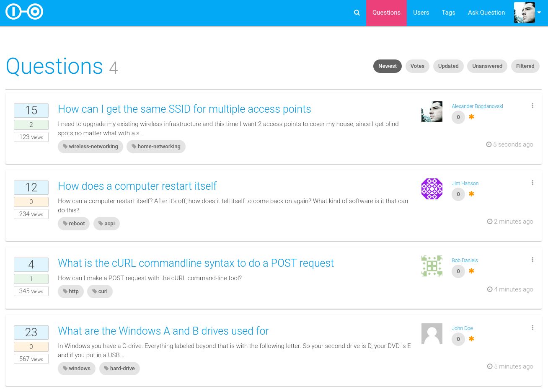Image resolution: width=548 pixels, height=392 pixels.
Task: Toggle the Unanswered questions filter
Action: click(x=487, y=66)
